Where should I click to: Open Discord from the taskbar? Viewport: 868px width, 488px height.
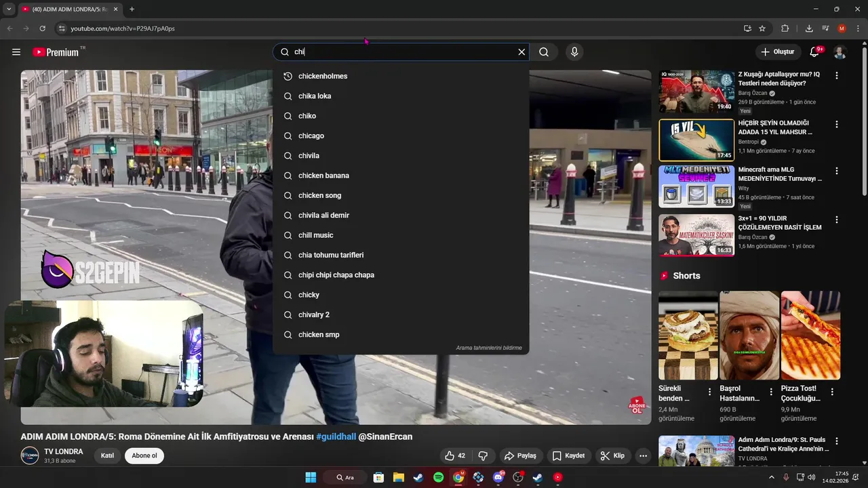(498, 477)
